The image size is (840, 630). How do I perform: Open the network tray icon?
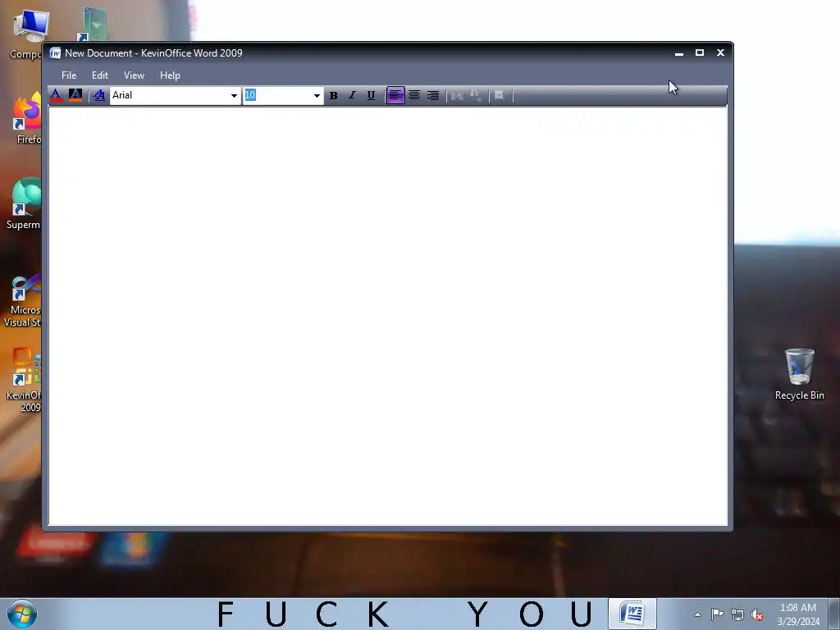[737, 614]
